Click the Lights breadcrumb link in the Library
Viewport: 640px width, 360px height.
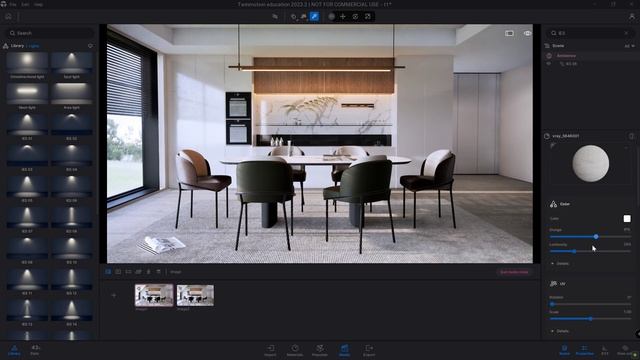coord(33,46)
